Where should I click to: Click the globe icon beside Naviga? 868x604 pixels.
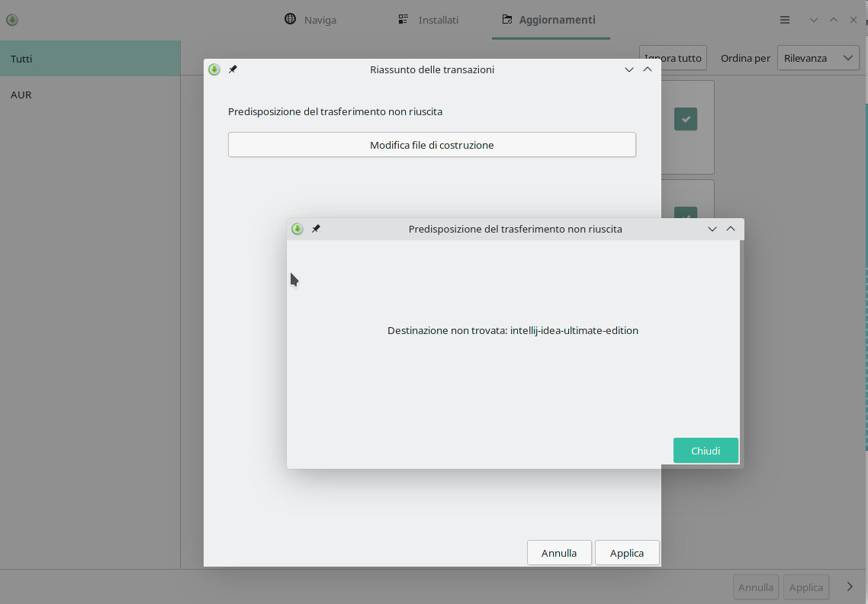[290, 19]
